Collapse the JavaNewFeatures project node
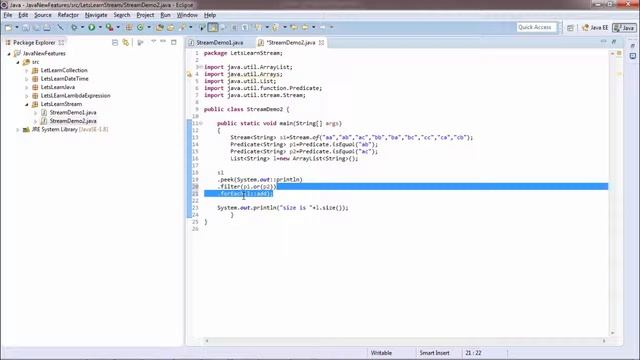Screen dimensions: 640x360 pyautogui.click(x=9, y=53)
